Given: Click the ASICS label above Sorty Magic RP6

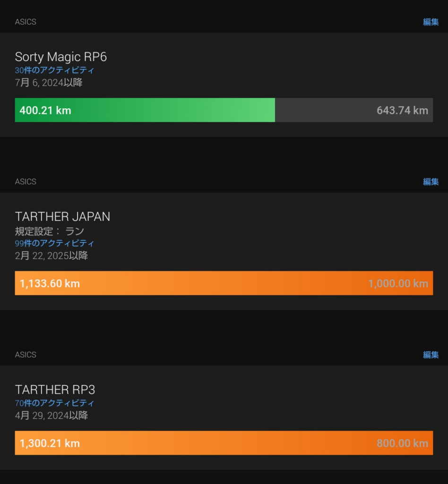Looking at the screenshot, I should 26,22.
